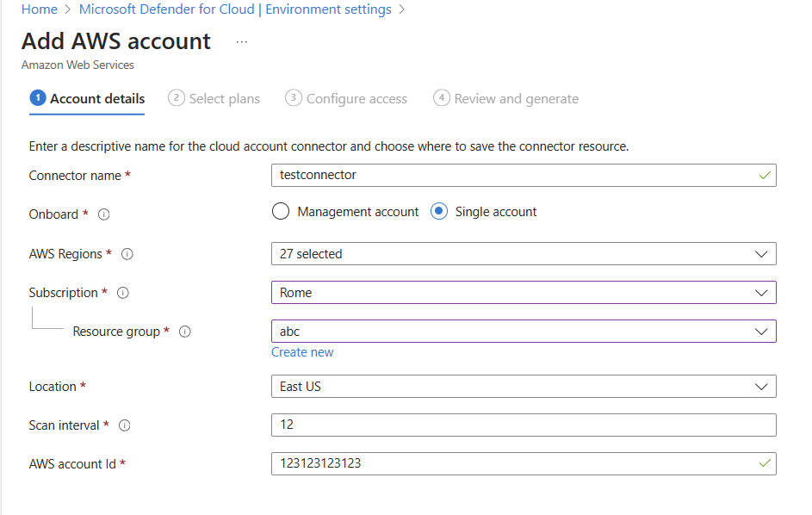
Task: Select the Management account radio button
Action: 280,212
